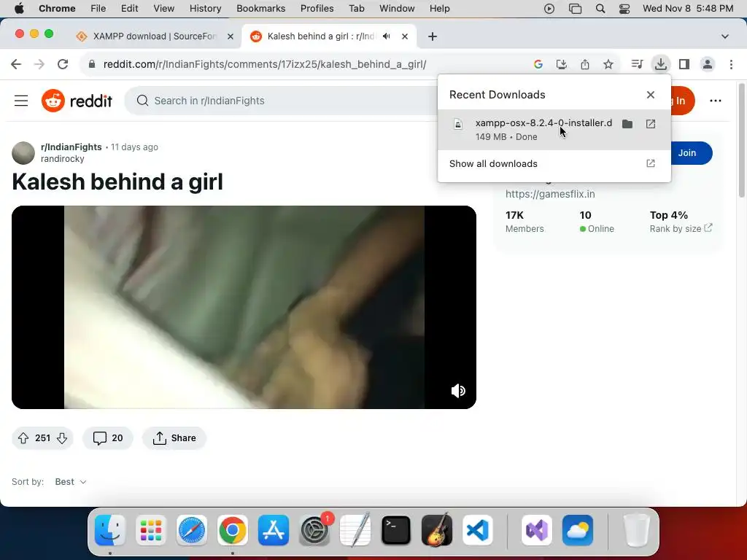
Task: Click the address bar URL
Action: pos(264,64)
